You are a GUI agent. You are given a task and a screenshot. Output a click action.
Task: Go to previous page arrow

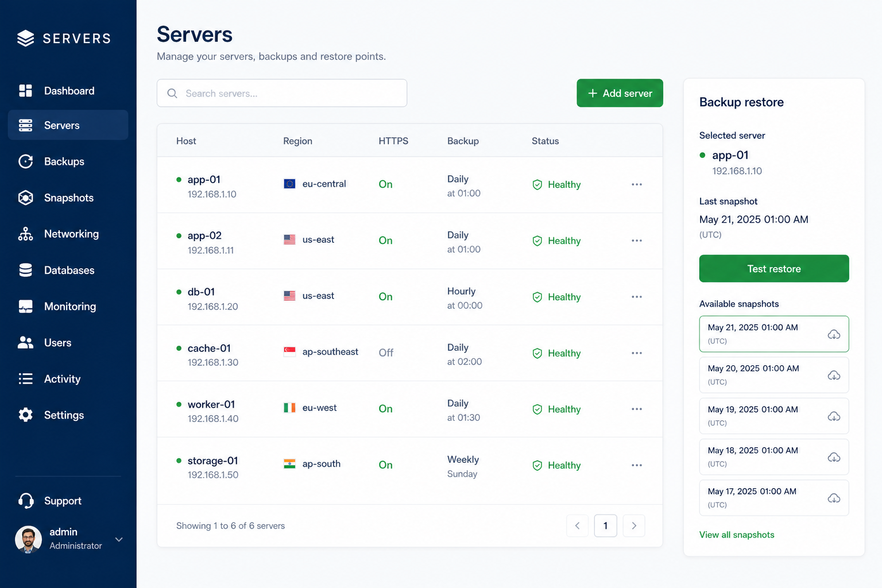(x=577, y=525)
